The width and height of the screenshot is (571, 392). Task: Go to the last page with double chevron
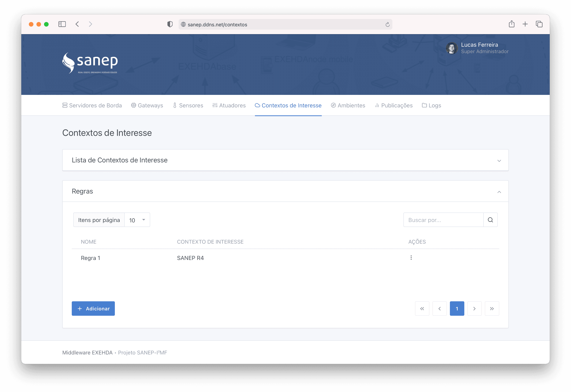point(492,309)
